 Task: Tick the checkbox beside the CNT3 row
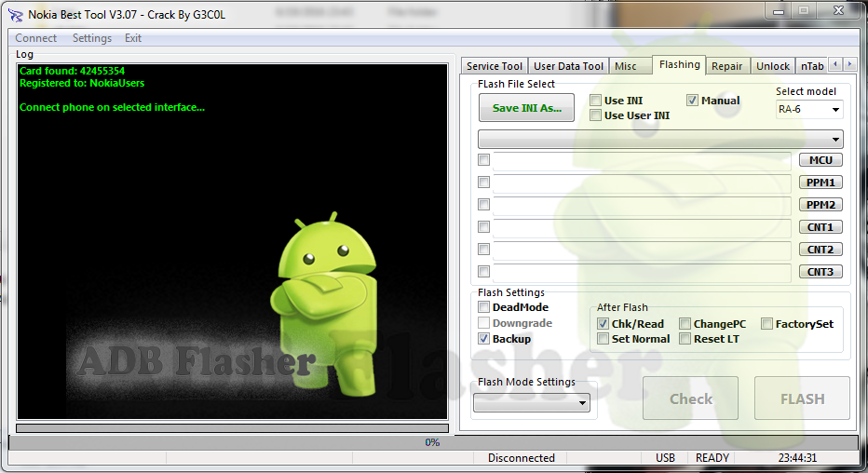pos(483,272)
